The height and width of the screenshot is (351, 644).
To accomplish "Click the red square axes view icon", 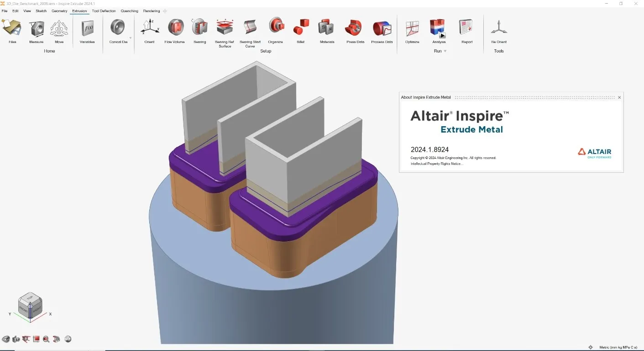I will [36, 339].
